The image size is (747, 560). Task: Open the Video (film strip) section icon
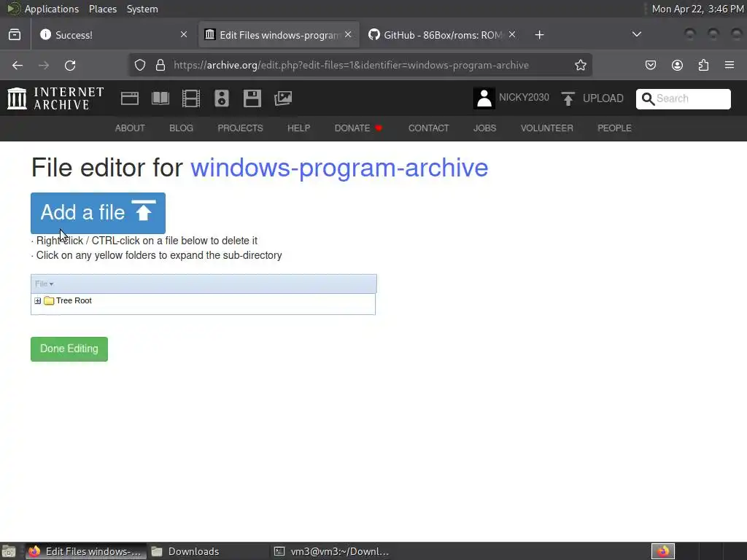click(191, 98)
